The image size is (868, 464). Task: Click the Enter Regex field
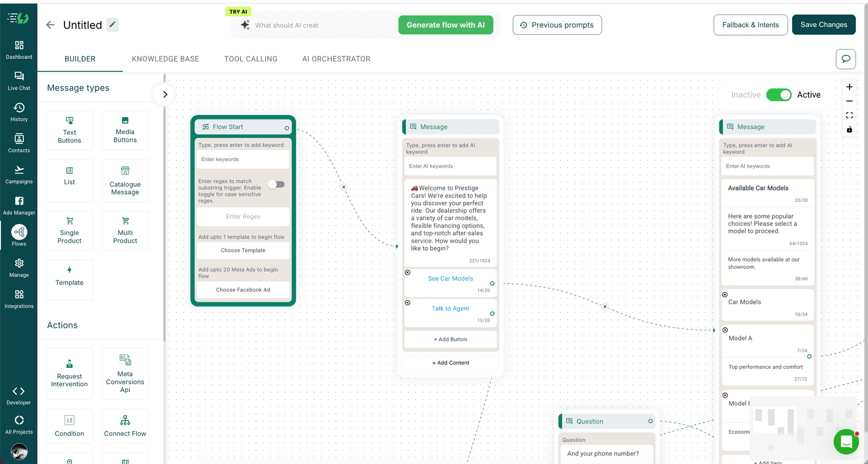(x=243, y=217)
